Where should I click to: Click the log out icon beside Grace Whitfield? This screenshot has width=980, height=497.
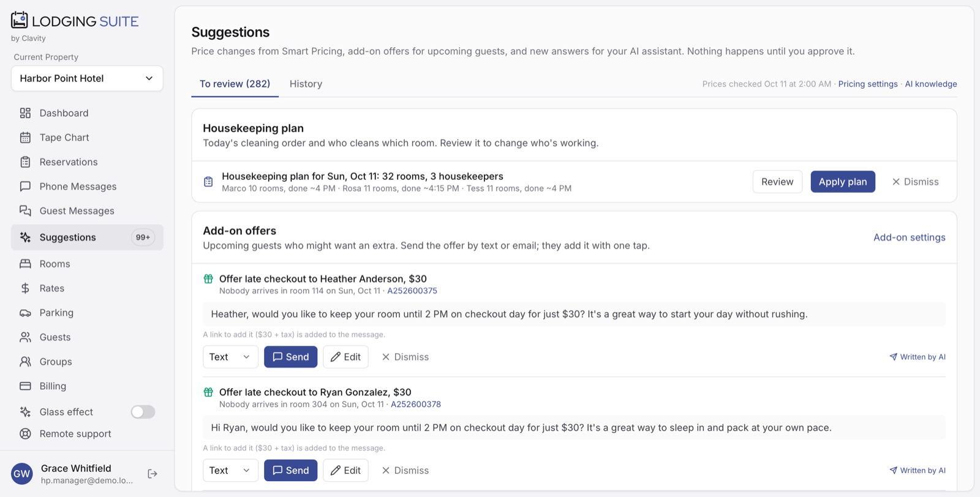tap(153, 474)
